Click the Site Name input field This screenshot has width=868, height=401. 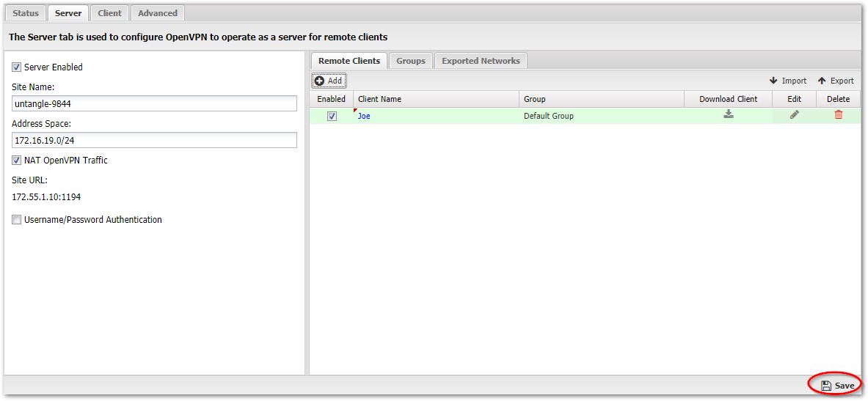pos(154,103)
